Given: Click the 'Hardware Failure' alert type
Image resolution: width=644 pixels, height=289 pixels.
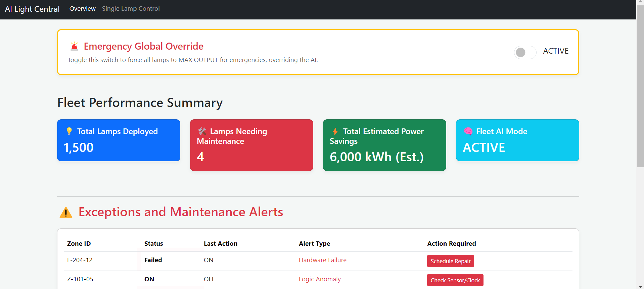Looking at the screenshot, I should (x=323, y=260).
